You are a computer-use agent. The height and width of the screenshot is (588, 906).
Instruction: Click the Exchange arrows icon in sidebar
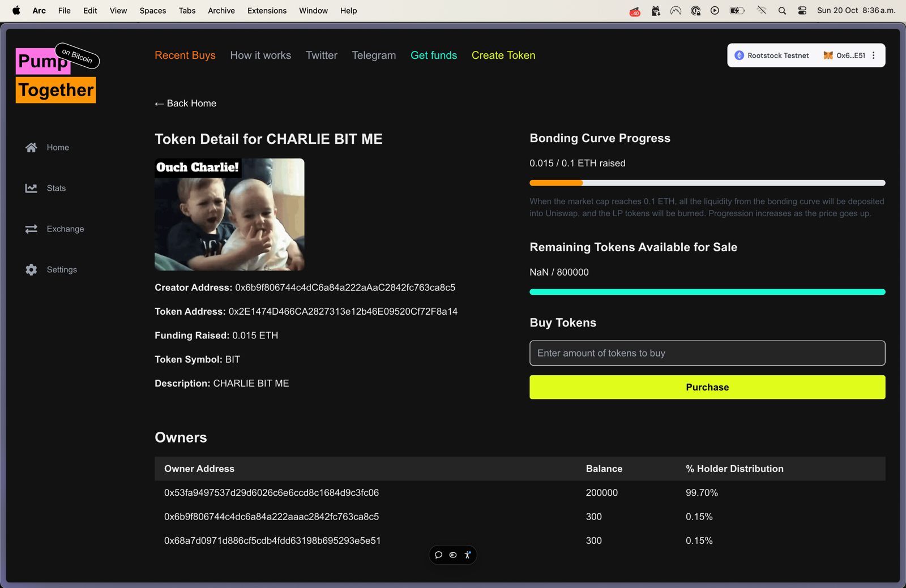(31, 229)
